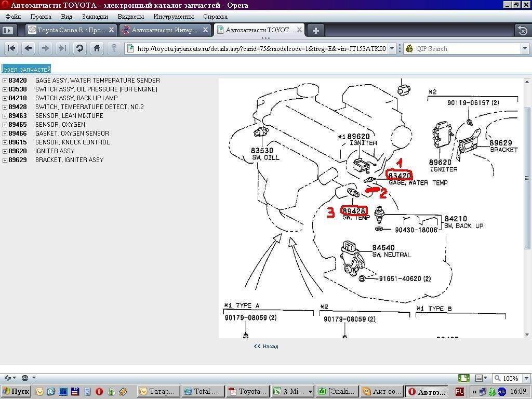This screenshot has height=399, width=532.
Task: Open the zoom level 100% dropdown
Action: pyautogui.click(x=508, y=378)
